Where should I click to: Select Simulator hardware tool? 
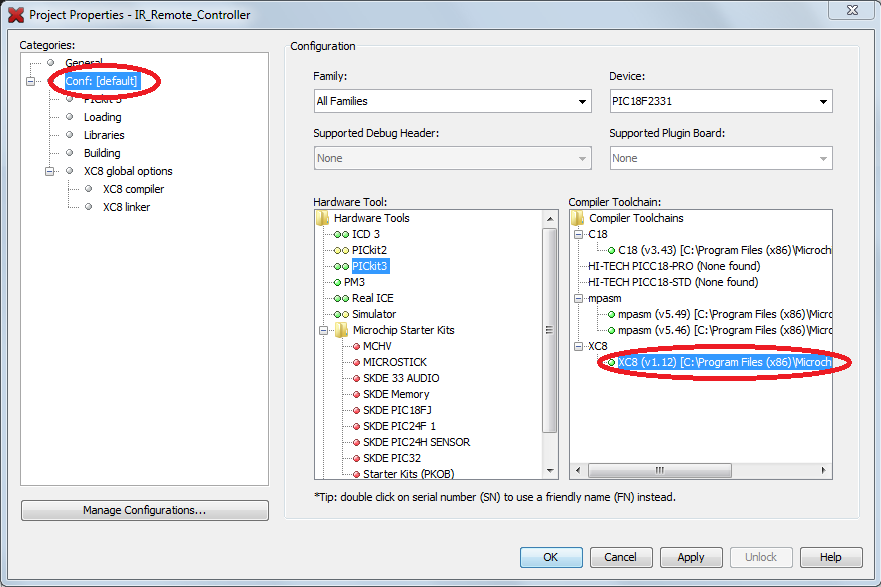click(x=374, y=314)
